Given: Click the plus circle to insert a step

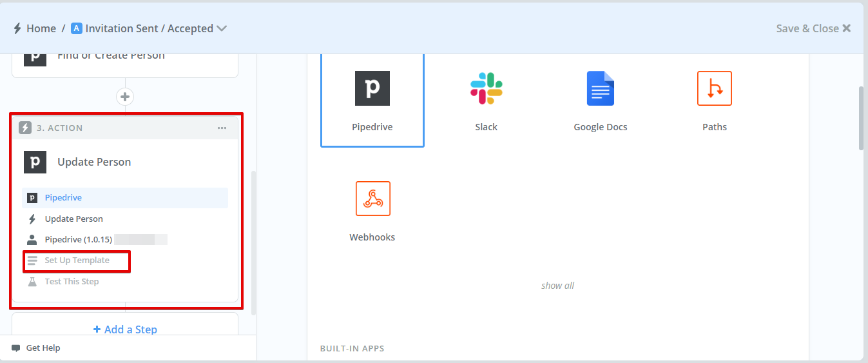Looking at the screenshot, I should [x=125, y=97].
